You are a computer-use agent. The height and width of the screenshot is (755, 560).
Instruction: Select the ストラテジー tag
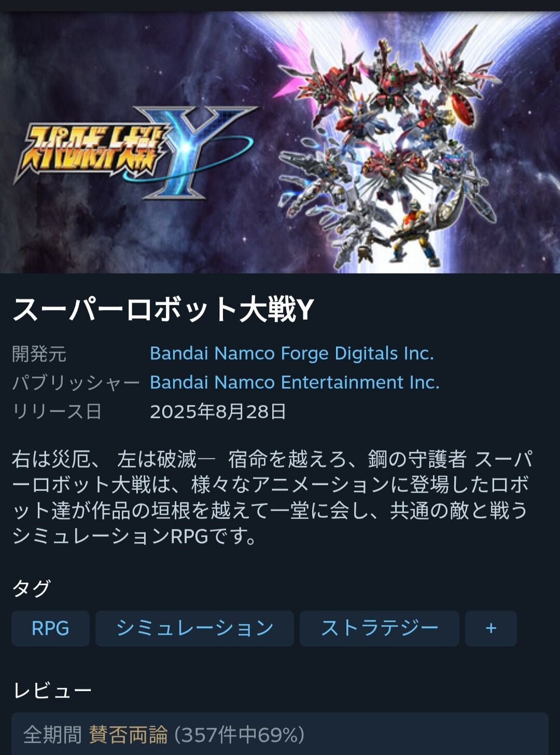380,628
